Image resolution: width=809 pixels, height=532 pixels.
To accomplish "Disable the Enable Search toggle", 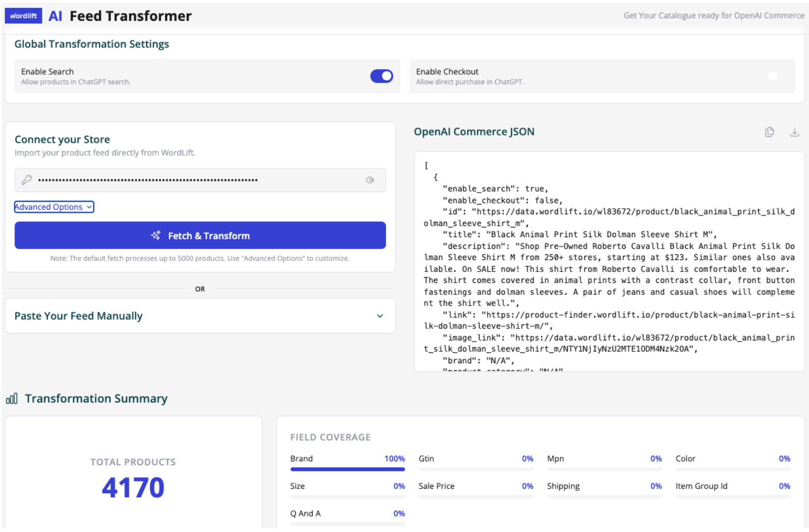I will pyautogui.click(x=381, y=76).
